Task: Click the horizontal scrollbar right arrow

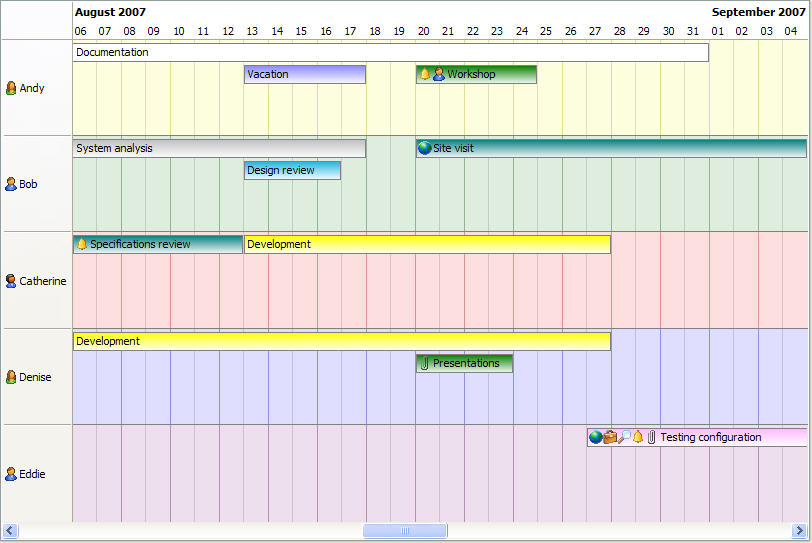Action: pos(799,531)
